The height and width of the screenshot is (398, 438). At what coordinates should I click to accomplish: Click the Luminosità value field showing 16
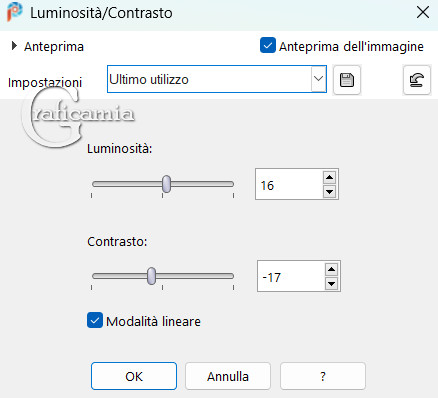pos(289,184)
